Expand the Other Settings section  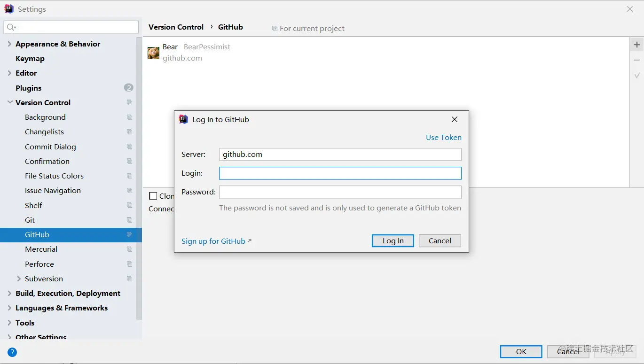(9, 337)
